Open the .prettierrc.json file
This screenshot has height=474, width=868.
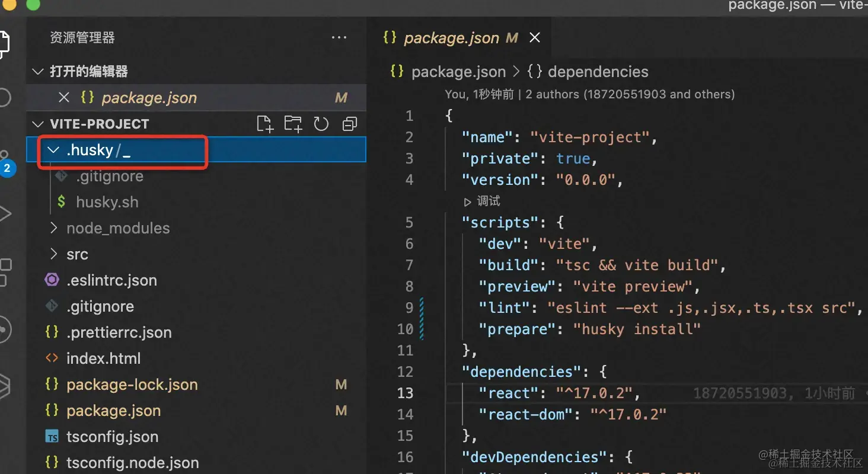coord(119,332)
